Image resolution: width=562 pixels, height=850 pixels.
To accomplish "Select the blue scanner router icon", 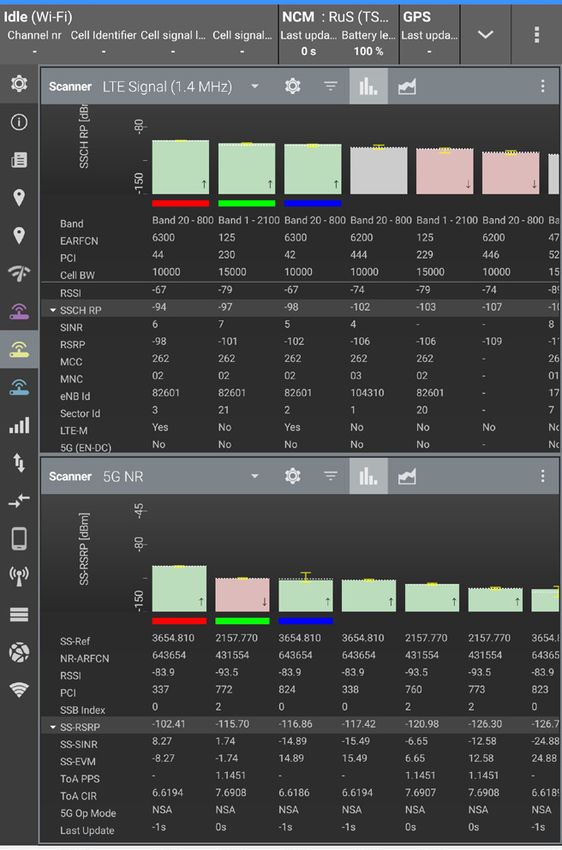I will tap(19, 387).
